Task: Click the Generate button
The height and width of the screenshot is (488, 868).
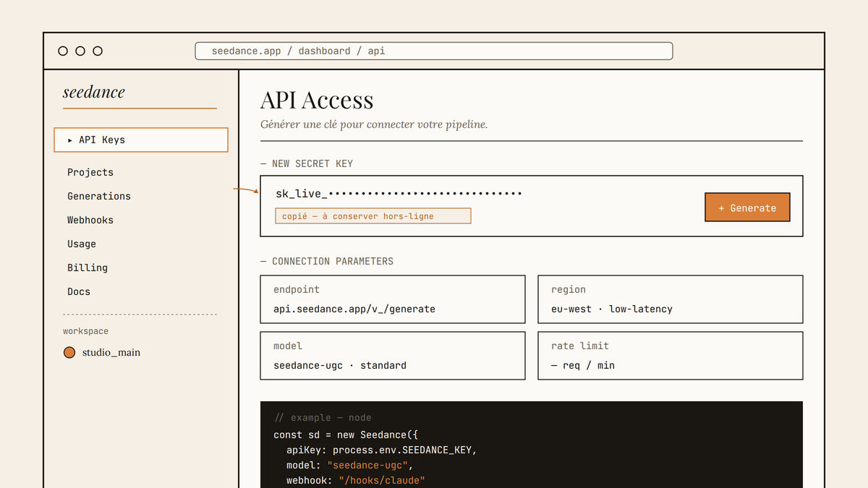Action: coord(747,207)
